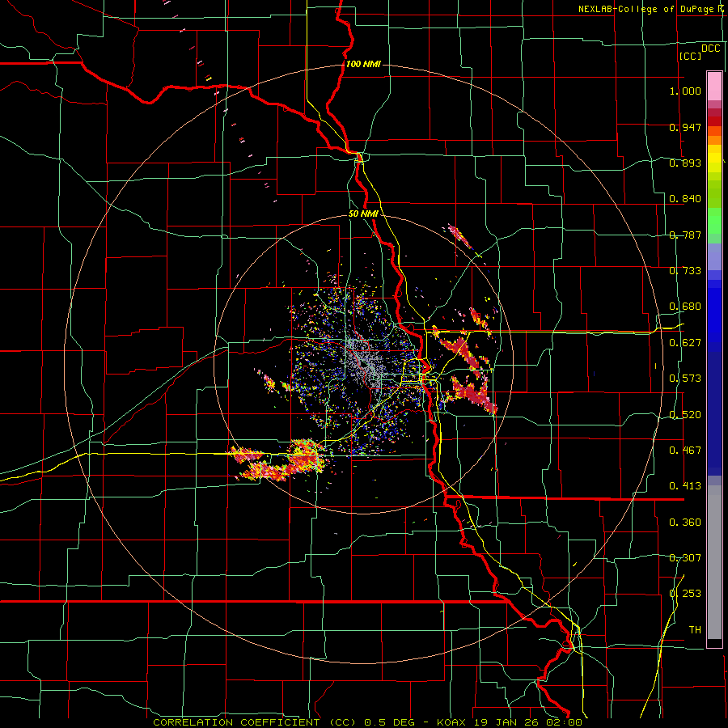Click the 0.413 legend value

[685, 486]
